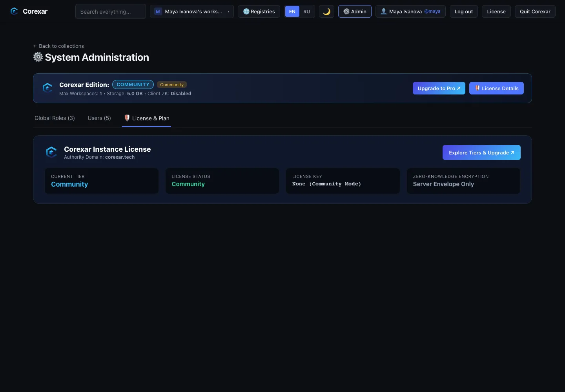The image size is (565, 392).
Task: Click the Corexar Edition banner logo icon
Action: click(x=47, y=88)
